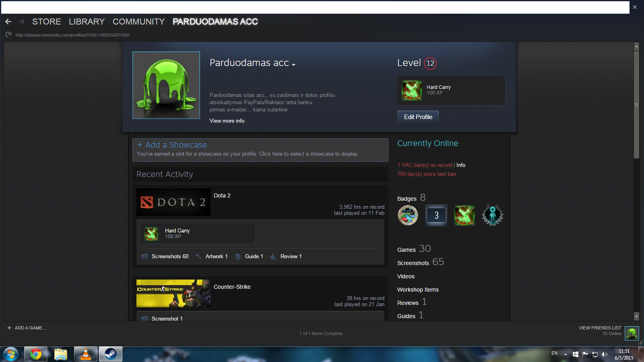Open the network icon in system tray

coord(595,354)
